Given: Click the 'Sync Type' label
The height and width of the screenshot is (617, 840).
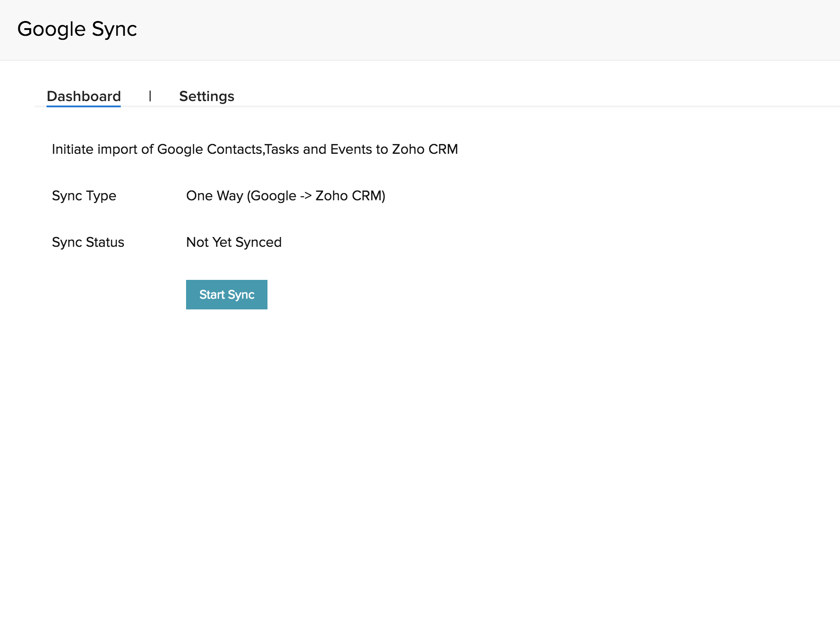Looking at the screenshot, I should tap(84, 196).
